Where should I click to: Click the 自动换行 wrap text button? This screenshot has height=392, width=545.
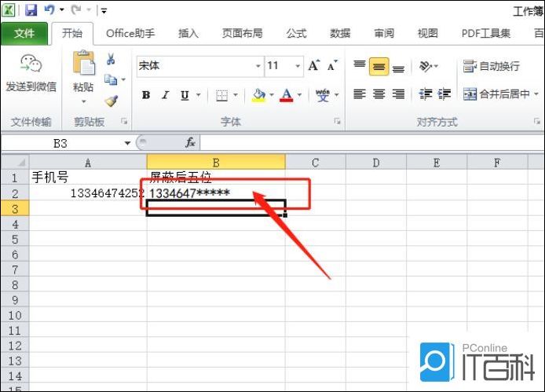point(492,66)
